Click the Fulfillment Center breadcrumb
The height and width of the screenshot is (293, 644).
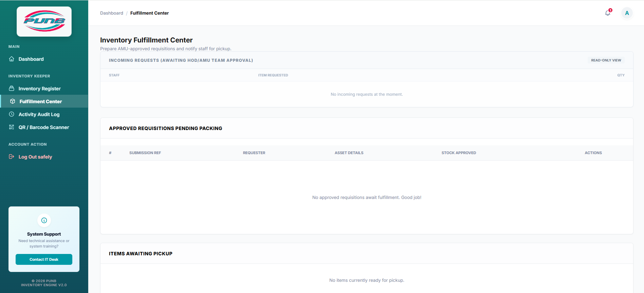[149, 13]
